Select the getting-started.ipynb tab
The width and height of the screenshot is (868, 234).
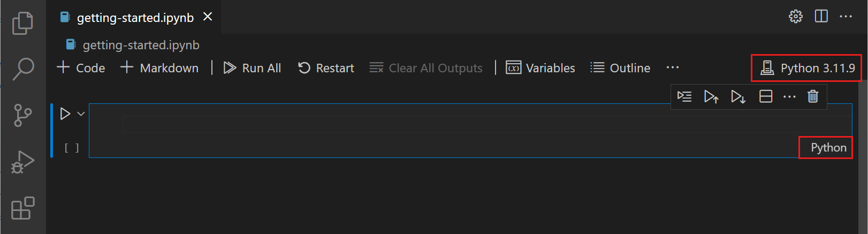(135, 18)
